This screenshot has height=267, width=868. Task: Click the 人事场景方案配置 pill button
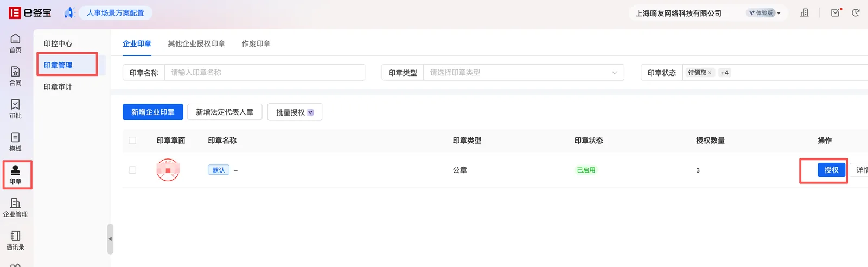(116, 13)
